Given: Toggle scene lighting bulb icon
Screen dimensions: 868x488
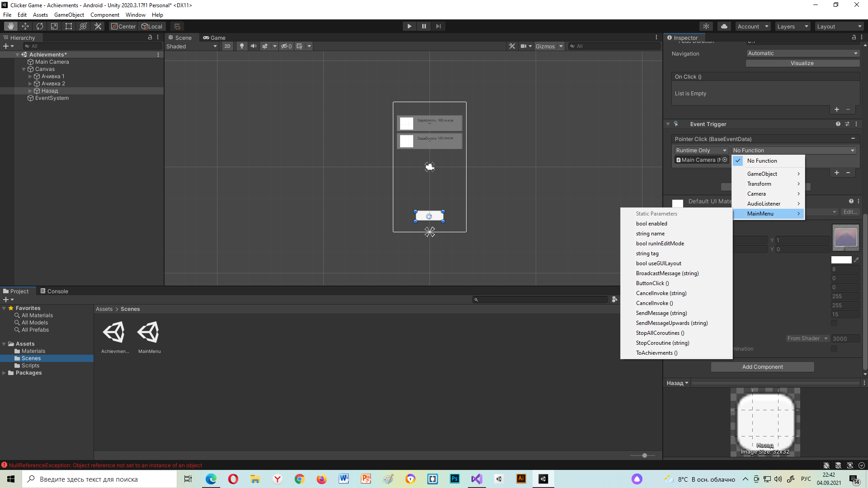Looking at the screenshot, I should [242, 46].
